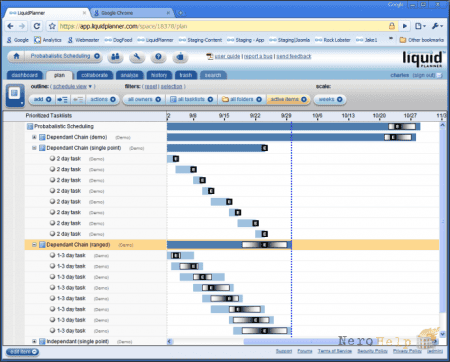
Task: Expand Dependant Chain (demo) tasklist
Action: pyautogui.click(x=34, y=137)
